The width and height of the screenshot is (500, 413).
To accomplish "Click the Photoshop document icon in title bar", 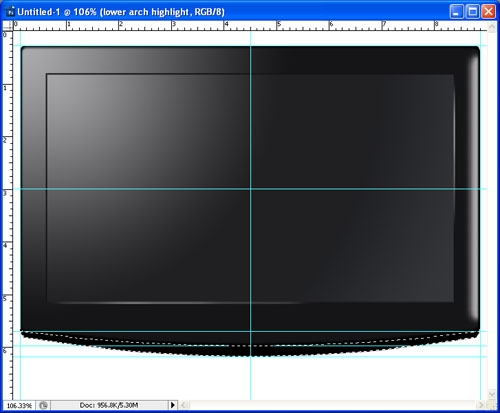I will click(x=10, y=12).
